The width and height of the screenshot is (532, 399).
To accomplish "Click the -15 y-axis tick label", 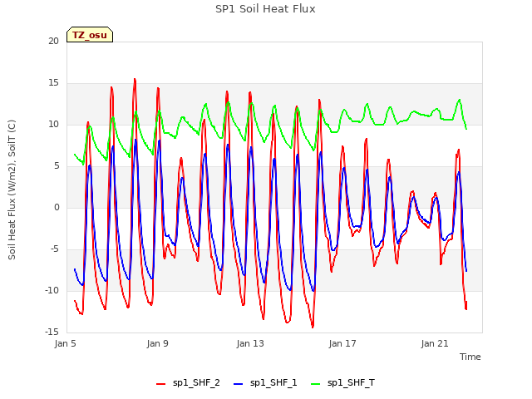I will click(52, 332).
